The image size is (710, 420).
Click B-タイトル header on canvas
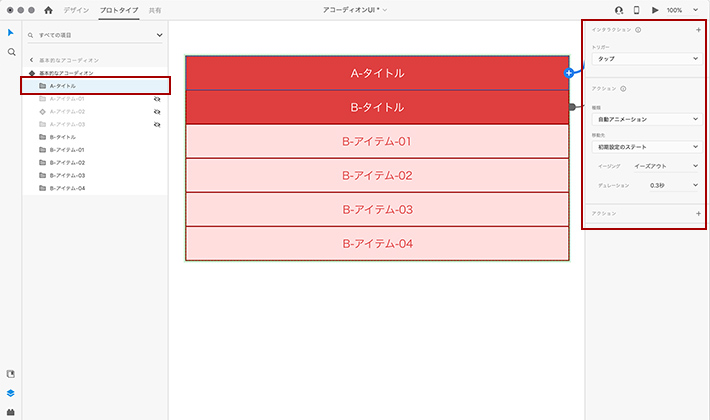pyautogui.click(x=377, y=107)
